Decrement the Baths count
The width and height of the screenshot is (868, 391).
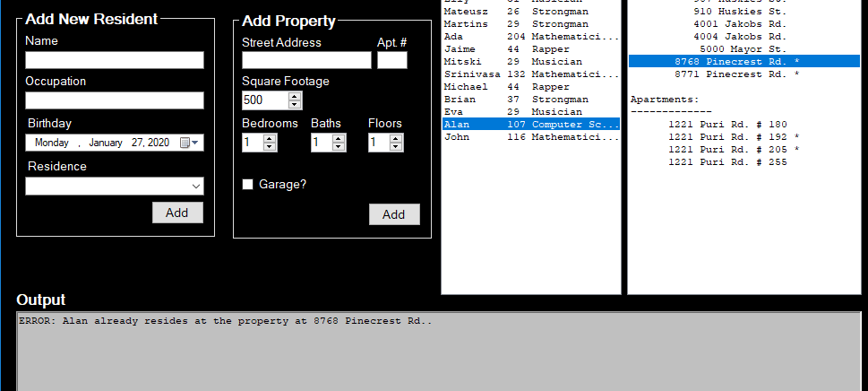(x=339, y=146)
